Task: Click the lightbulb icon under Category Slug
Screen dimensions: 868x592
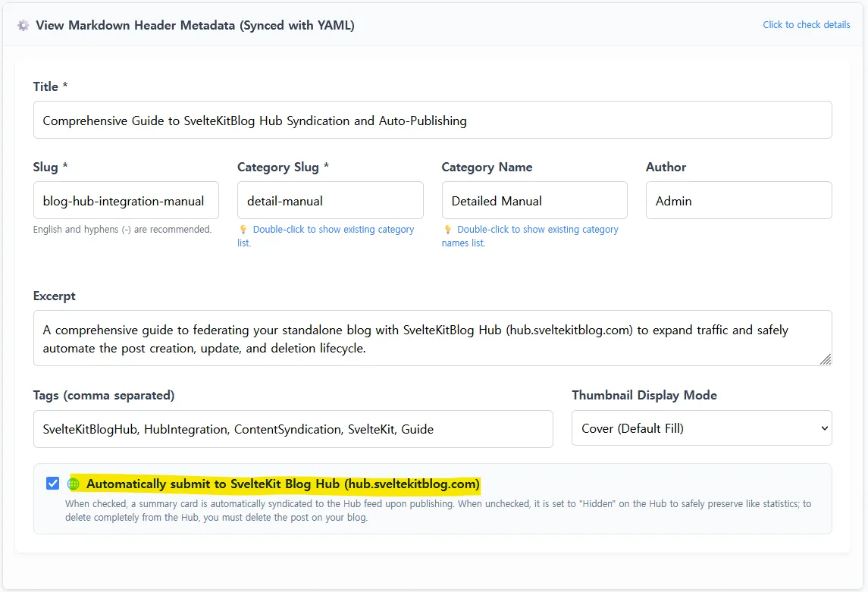Action: coord(243,229)
